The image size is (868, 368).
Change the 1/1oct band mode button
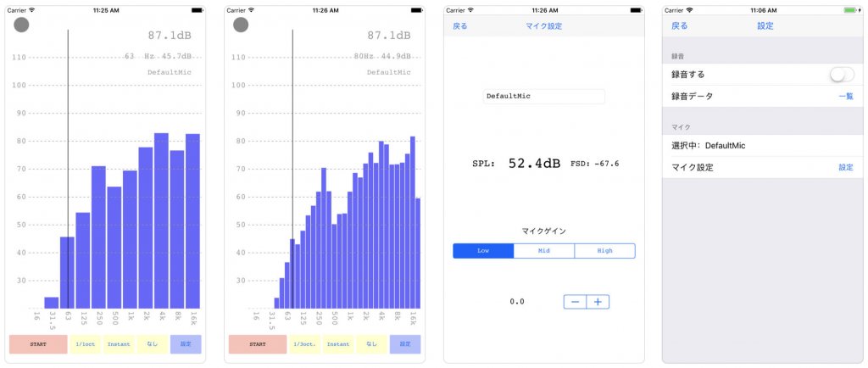pos(86,344)
